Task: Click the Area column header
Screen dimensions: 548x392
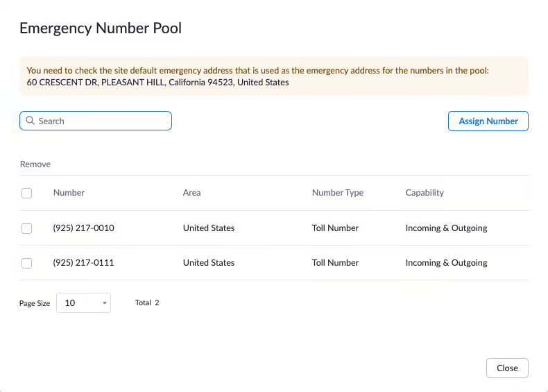Action: pyautogui.click(x=191, y=193)
